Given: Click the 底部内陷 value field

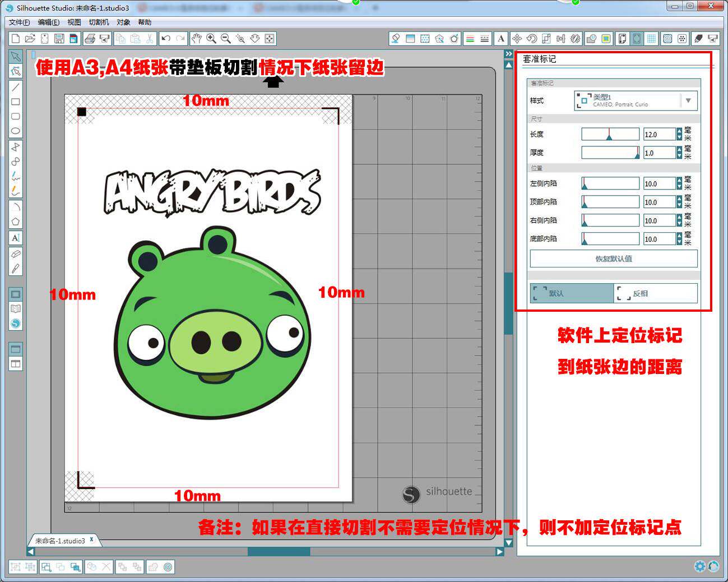Looking at the screenshot, I should pos(659,239).
